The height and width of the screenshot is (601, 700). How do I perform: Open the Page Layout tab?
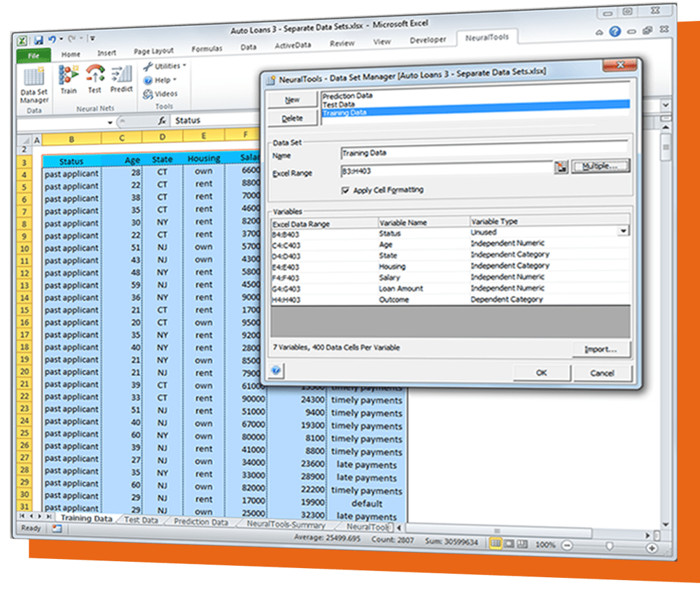pos(153,51)
